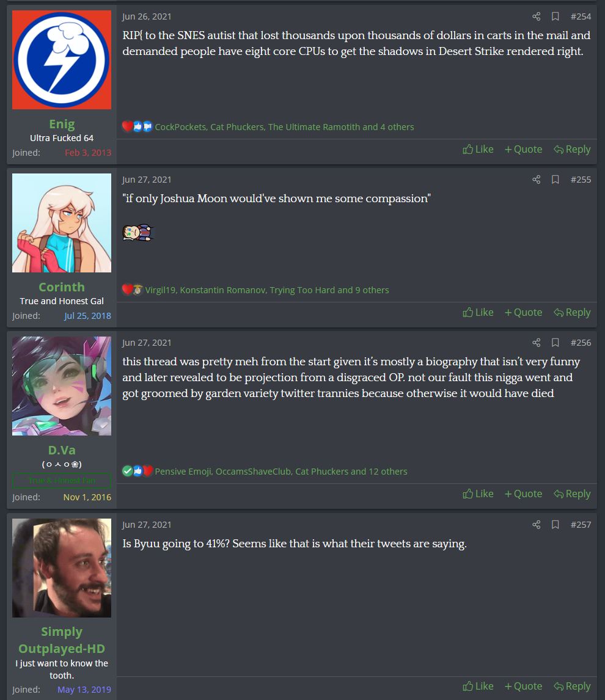The width and height of the screenshot is (605, 700).
Task: Open reaction icons list on Enig's post
Action: coord(137,127)
